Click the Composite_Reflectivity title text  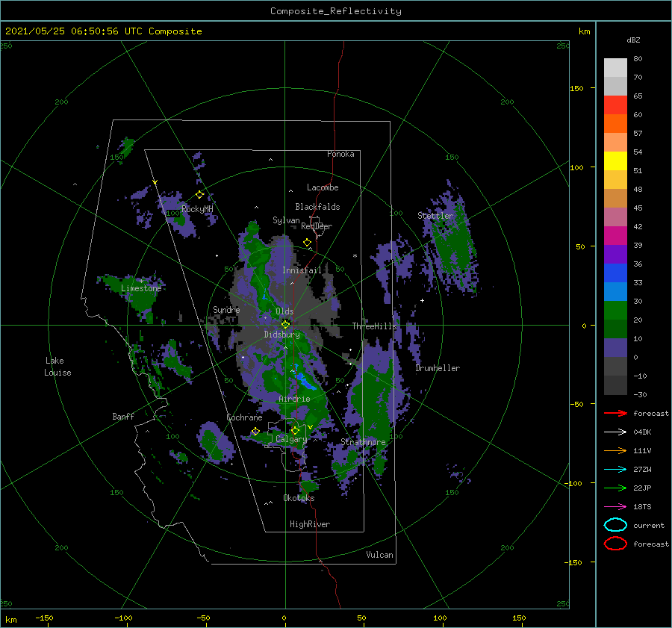pos(336,11)
